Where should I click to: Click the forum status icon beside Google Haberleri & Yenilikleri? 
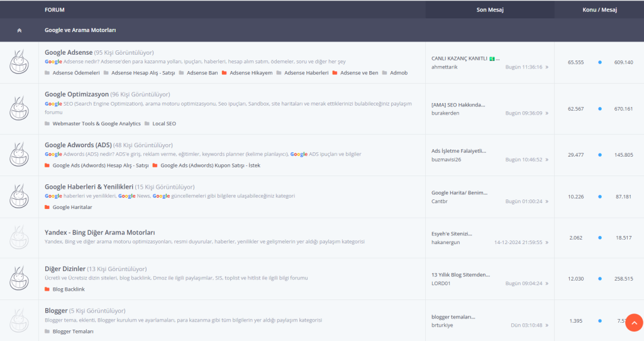(19, 196)
